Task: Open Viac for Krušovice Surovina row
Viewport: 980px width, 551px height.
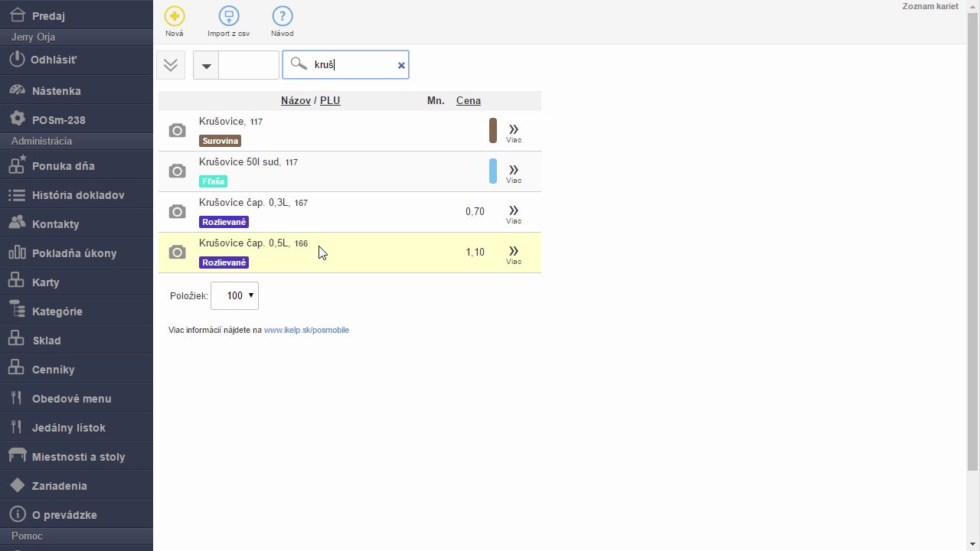Action: (514, 132)
